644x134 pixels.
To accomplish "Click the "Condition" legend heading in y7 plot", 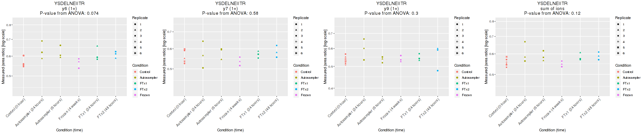I will pos(301,65).
